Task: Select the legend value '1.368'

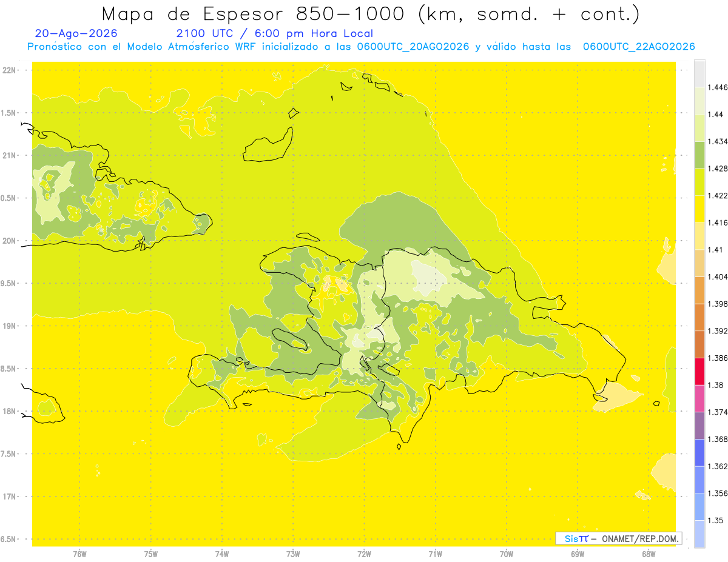Action: pos(717,440)
